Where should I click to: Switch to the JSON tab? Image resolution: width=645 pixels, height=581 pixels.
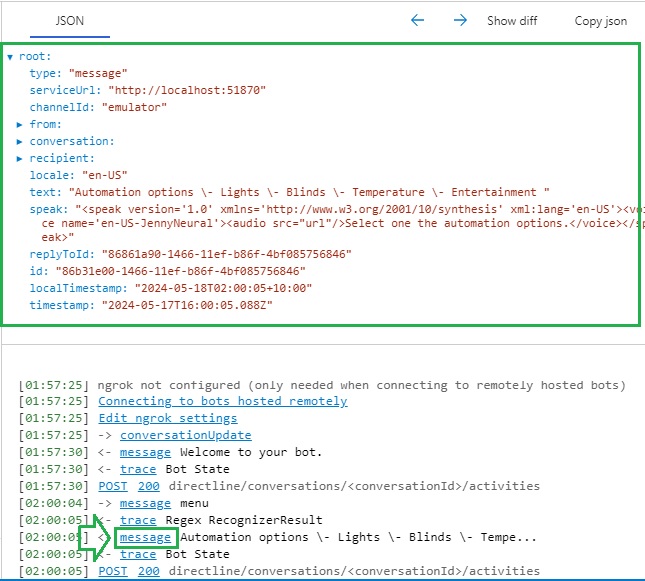68,20
